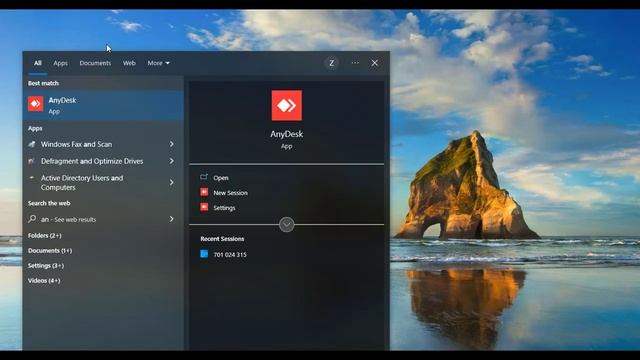This screenshot has width=640, height=360.
Task: Click the Z account avatar
Action: tap(331, 63)
